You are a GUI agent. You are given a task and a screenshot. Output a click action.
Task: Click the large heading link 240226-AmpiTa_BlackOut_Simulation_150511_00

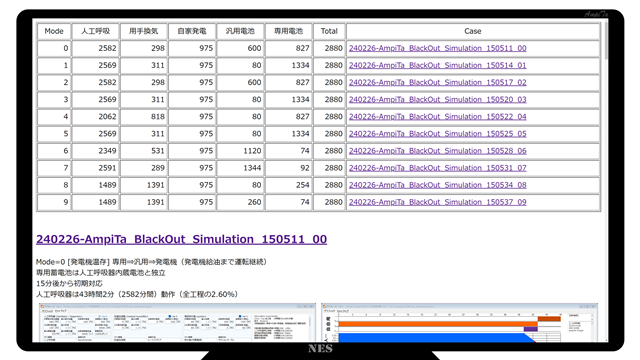(x=181, y=239)
